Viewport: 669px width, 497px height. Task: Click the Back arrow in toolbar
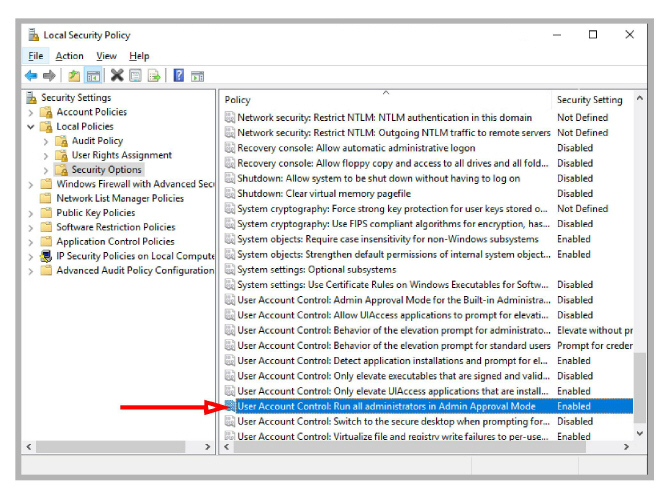click(31, 76)
